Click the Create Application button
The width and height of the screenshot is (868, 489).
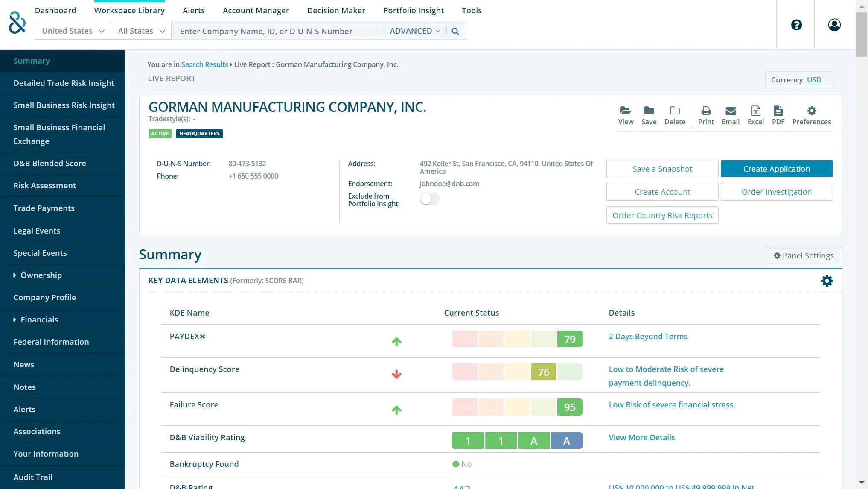click(x=776, y=169)
